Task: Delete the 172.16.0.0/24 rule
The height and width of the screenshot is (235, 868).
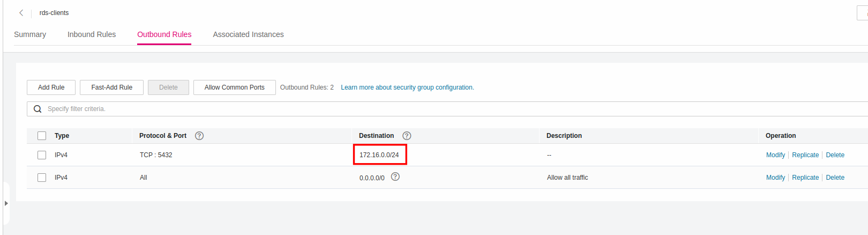Action: (835, 155)
